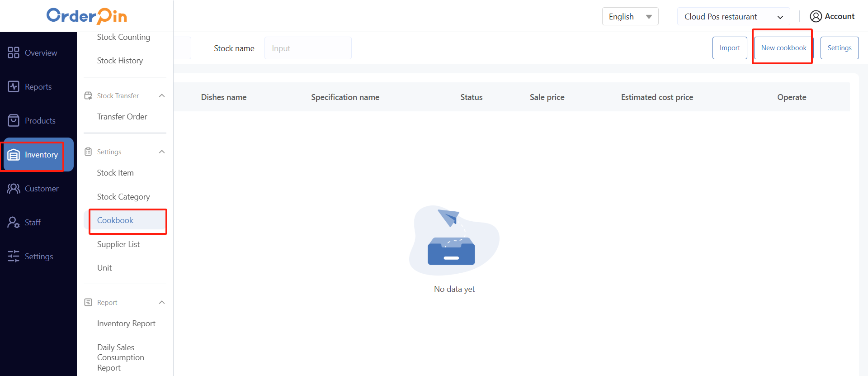Click the New cookbook button
Image resolution: width=868 pixels, height=376 pixels.
(783, 48)
